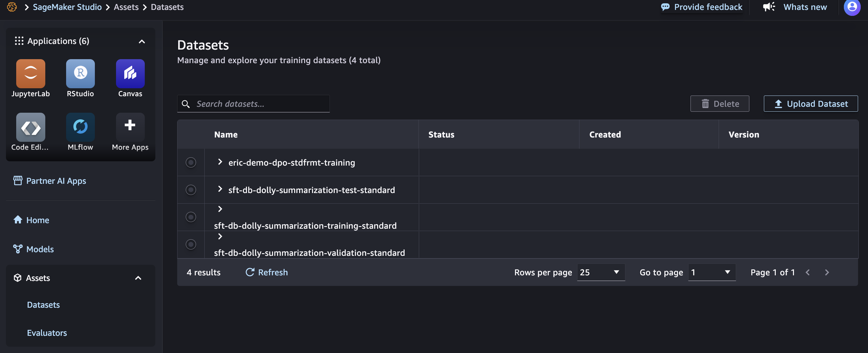Open the user profile avatar
The width and height of the screenshot is (868, 353).
(x=852, y=7)
